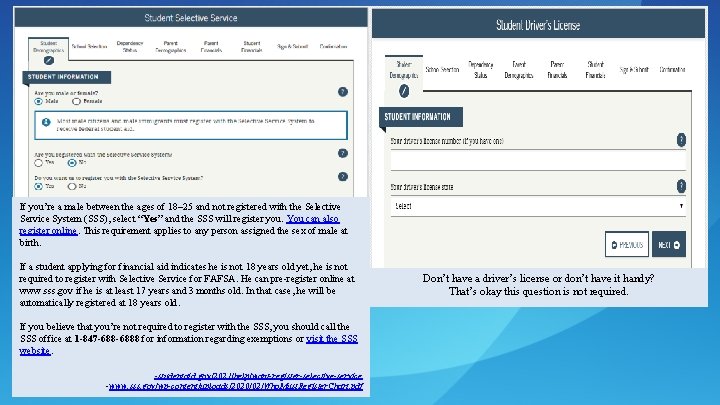Click the driver's license number input field
The height and width of the screenshot is (405, 720).
[538, 161]
